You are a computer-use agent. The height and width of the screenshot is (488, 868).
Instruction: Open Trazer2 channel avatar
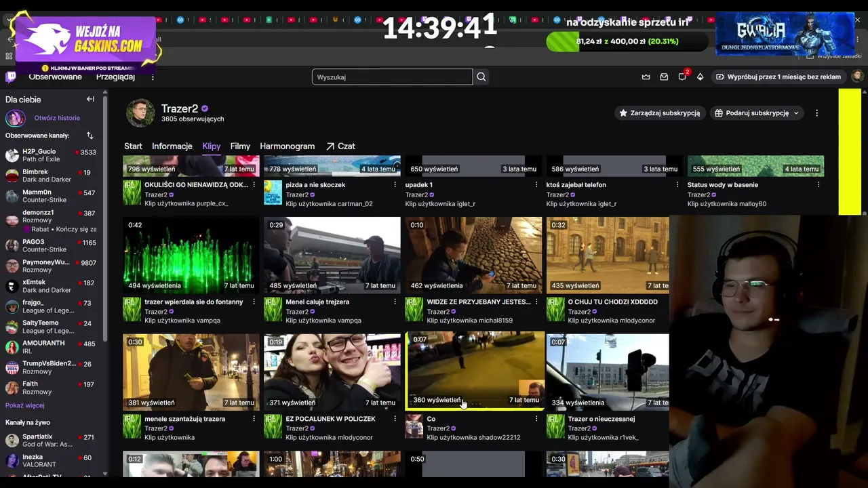(x=140, y=113)
